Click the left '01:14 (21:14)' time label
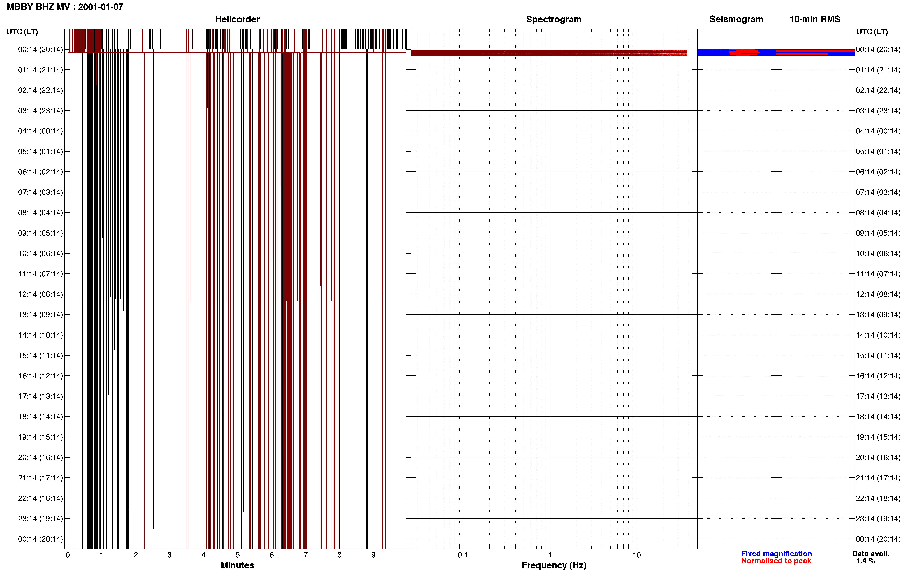 [x=41, y=70]
